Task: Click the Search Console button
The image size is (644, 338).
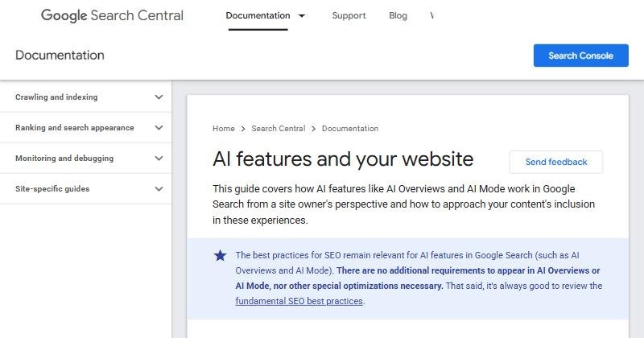Action: pos(580,56)
